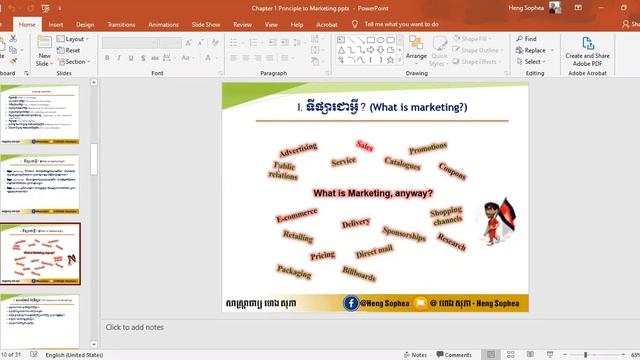Click the Align Left paragraph icon
Screen dimensions: 640x360
(x=233, y=58)
